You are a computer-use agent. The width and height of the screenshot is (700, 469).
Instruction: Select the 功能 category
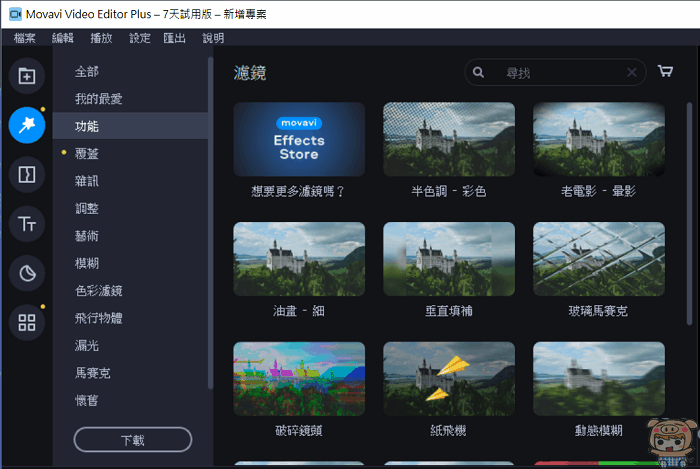[x=130, y=126]
